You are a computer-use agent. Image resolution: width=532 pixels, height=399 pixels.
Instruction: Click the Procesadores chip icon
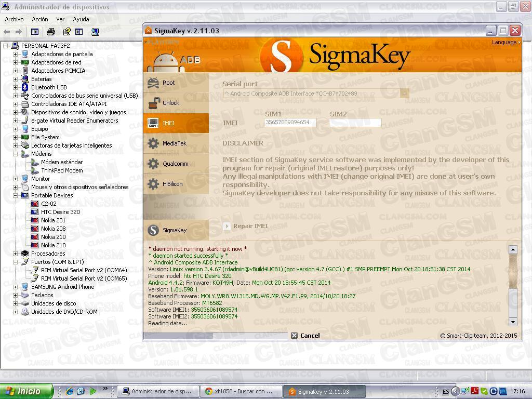(25, 254)
